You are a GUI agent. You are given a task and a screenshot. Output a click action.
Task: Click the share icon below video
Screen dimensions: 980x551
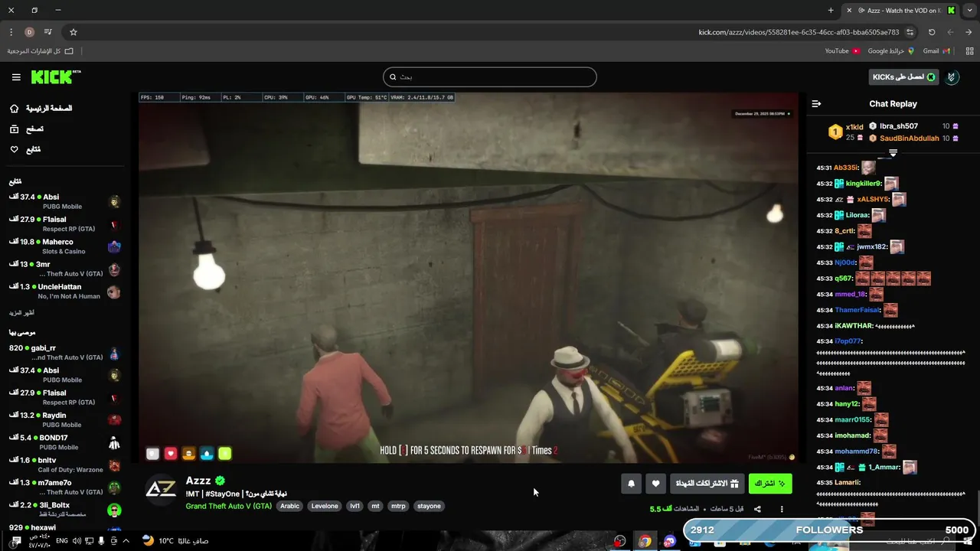pyautogui.click(x=757, y=509)
